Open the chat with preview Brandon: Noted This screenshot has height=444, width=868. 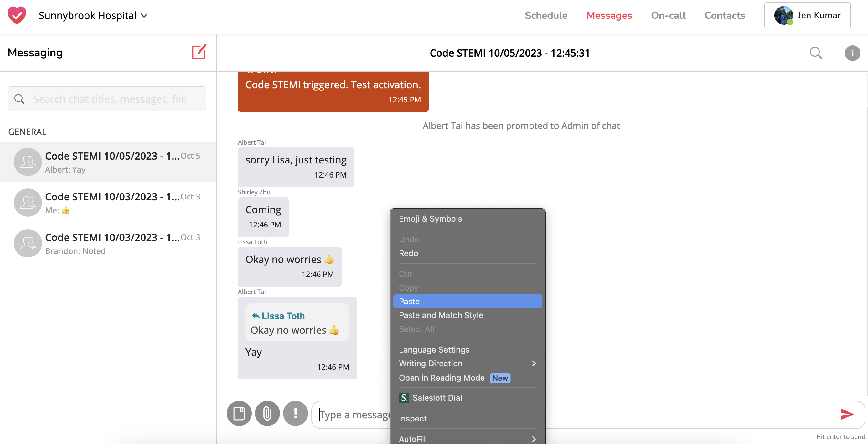point(108,244)
